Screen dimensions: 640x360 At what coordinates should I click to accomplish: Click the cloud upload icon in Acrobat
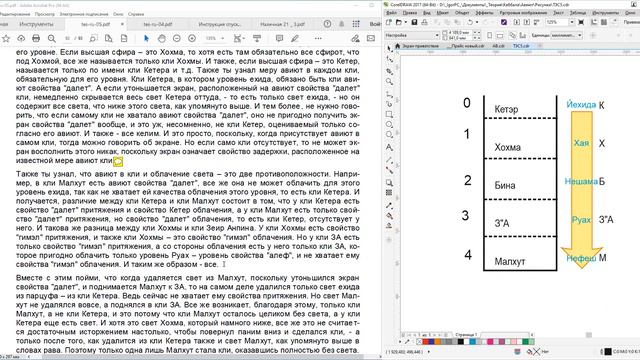pyautogui.click(x=21, y=38)
